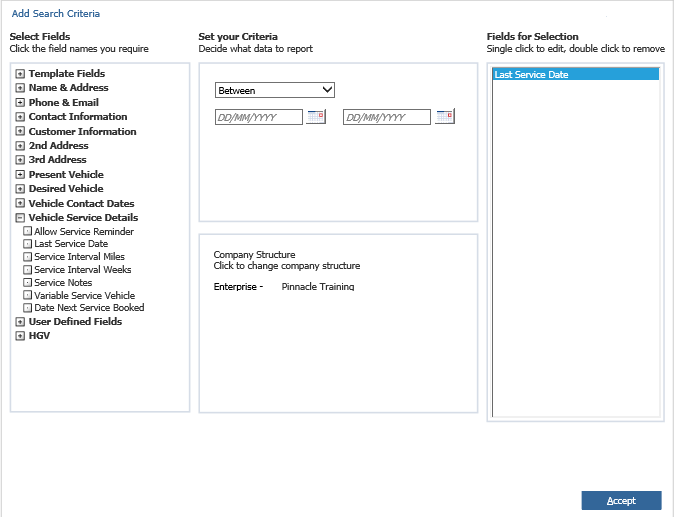Collapse the Vehicle Service Details node

[x=20, y=217]
